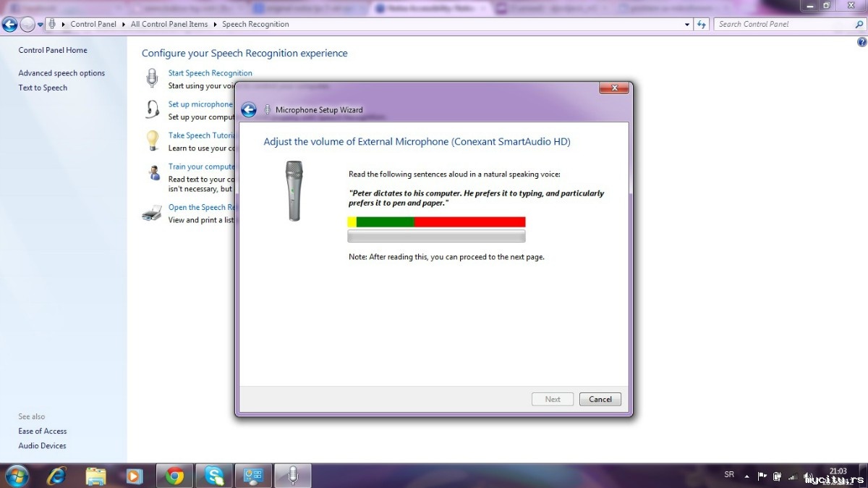Screen dimensions: 868x488
Task: Cancel the Microphone Setup Wizard
Action: click(x=600, y=399)
